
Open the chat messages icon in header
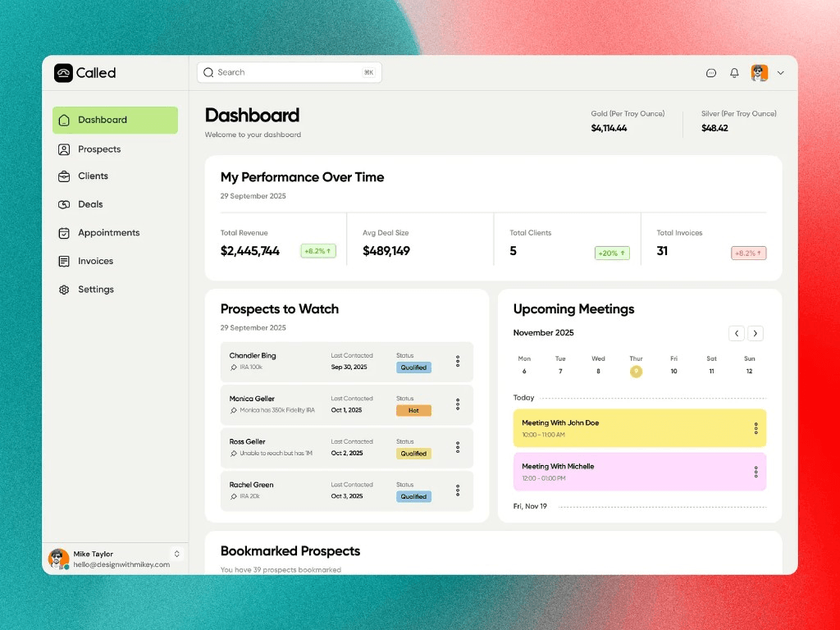[x=711, y=73]
